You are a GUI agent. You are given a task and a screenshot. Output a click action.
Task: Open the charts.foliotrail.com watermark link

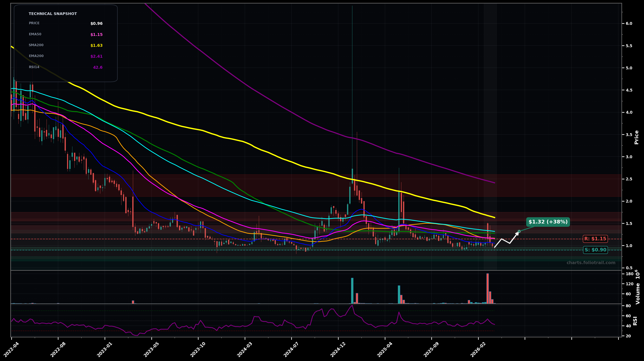[591, 263]
